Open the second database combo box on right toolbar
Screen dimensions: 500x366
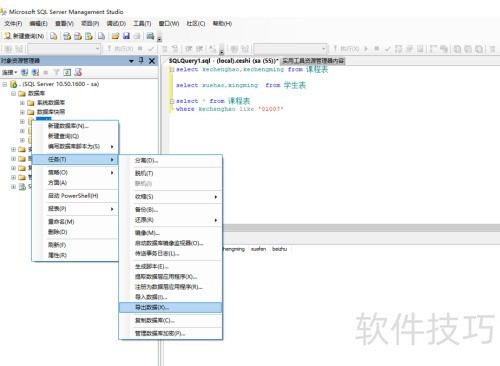(290, 49)
